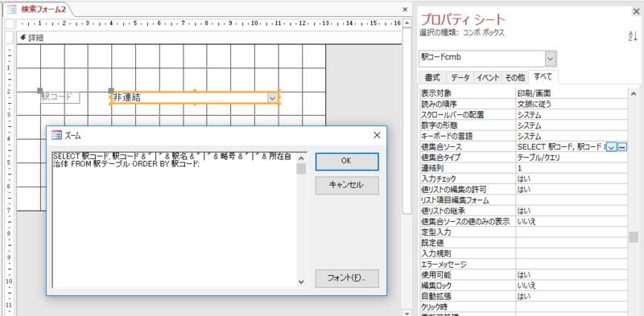Confirm with OK in the Zoom dialog
This screenshot has width=644, height=316.
347,162
